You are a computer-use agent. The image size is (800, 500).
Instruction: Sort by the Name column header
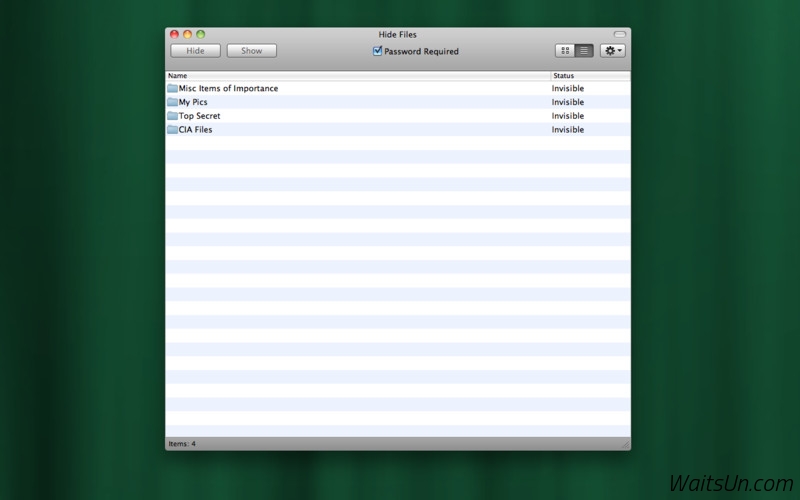[358, 76]
